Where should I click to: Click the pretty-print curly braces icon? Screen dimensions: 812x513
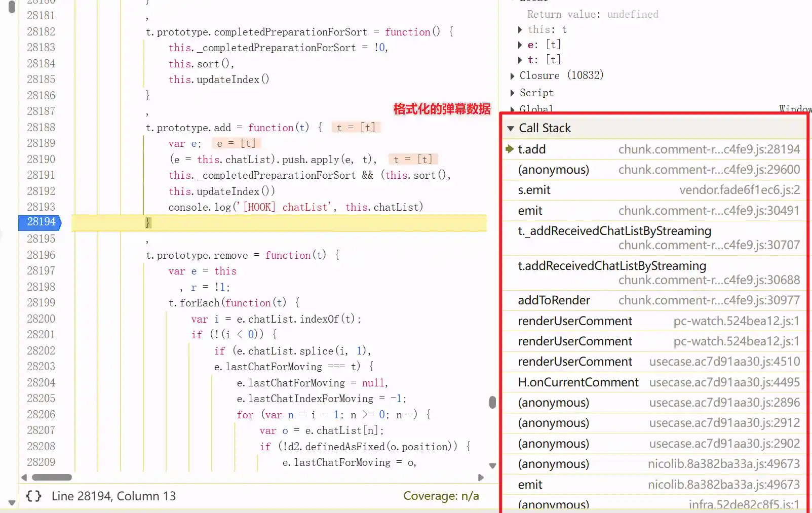click(34, 496)
